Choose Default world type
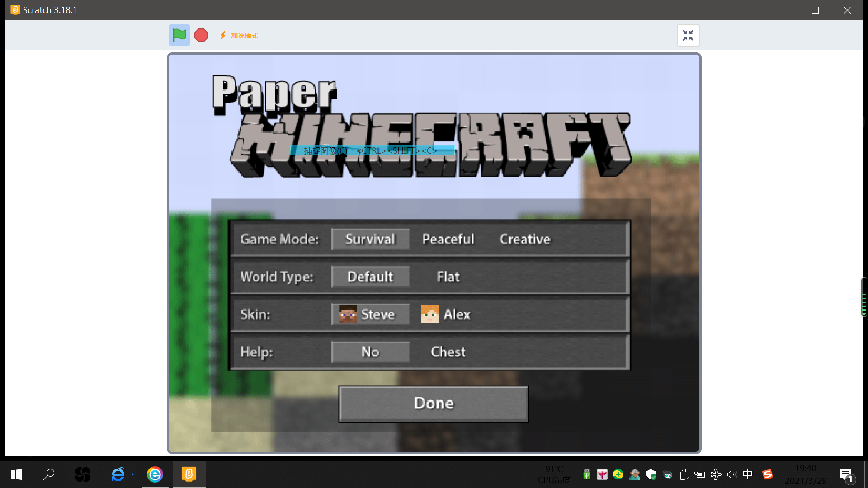Viewport: 868px width, 488px height. tap(370, 277)
